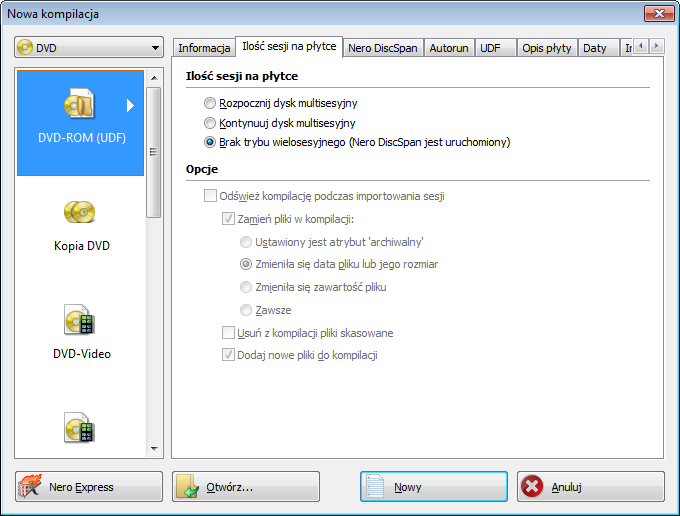Viewport: 680px width, 516px height.
Task: Click the Ilość sesji na płytce heading
Action: tap(242, 76)
